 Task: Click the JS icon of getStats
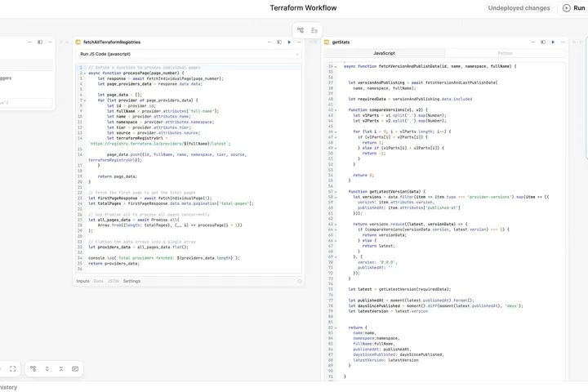[327, 42]
